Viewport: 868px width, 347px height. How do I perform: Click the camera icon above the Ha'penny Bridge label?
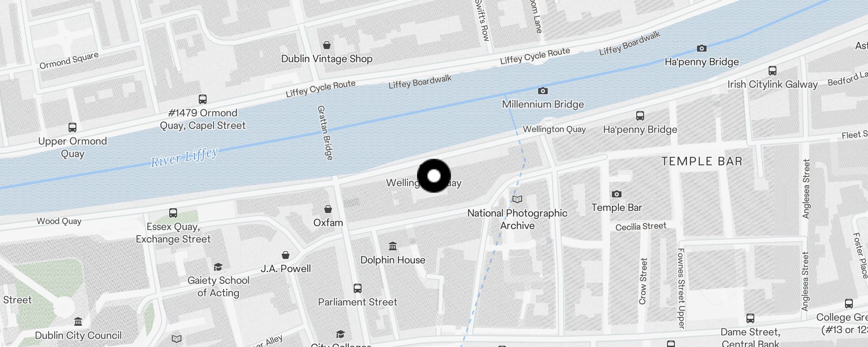tap(702, 48)
